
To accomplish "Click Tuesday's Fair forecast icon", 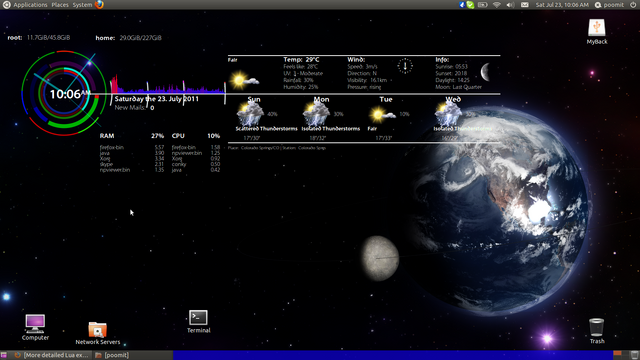I will 382,115.
